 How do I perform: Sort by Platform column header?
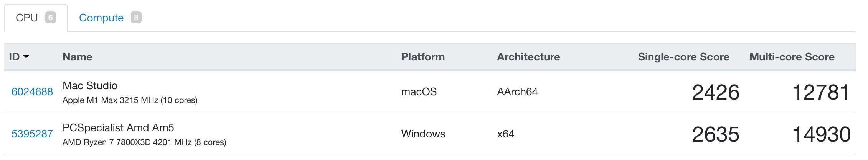point(423,57)
